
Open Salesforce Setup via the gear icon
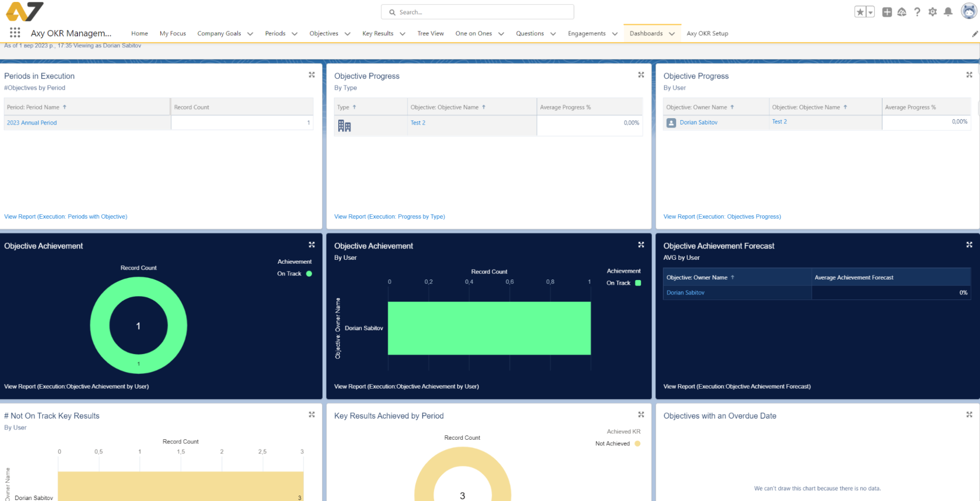(x=932, y=12)
